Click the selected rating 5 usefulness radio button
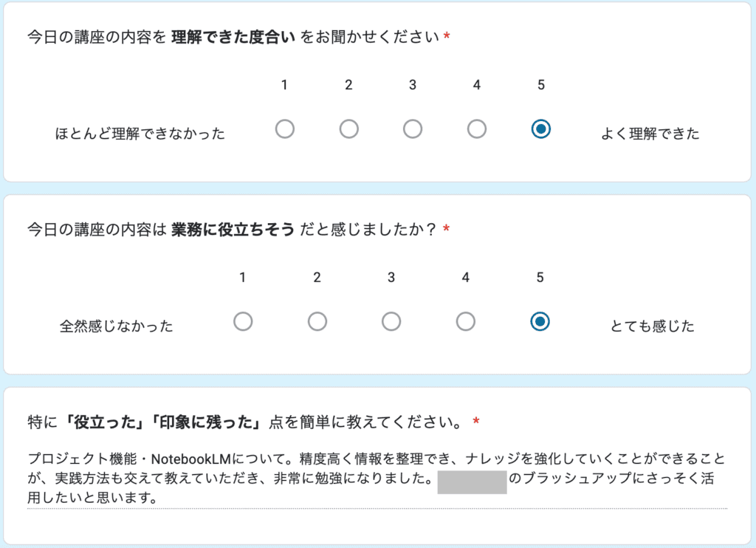 [540, 321]
